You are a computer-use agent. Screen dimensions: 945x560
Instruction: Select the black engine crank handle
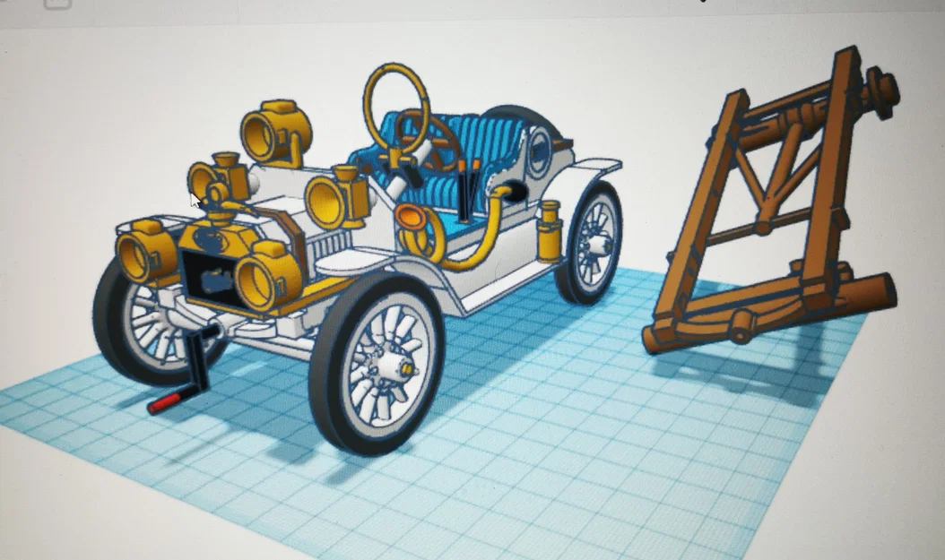[x=199, y=358]
